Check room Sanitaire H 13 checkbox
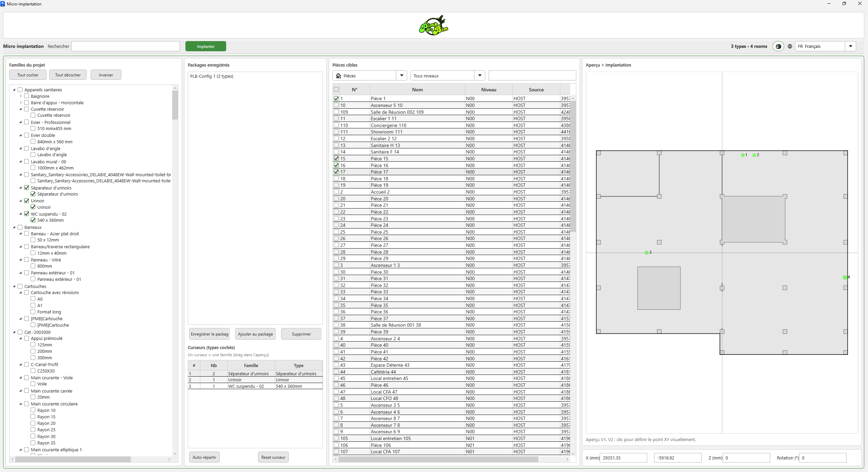Viewport: 868px width, 472px height. (x=336, y=145)
